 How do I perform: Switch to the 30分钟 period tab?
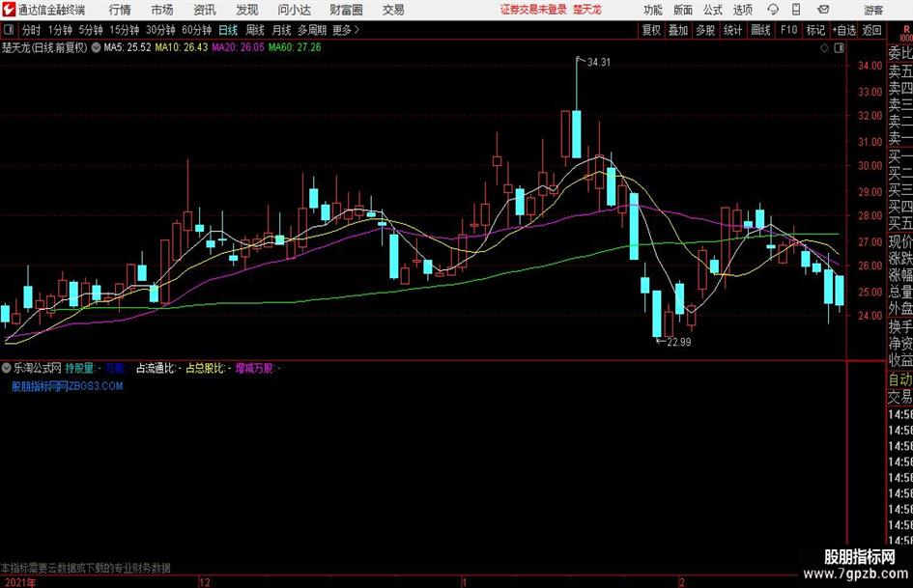pyautogui.click(x=160, y=30)
